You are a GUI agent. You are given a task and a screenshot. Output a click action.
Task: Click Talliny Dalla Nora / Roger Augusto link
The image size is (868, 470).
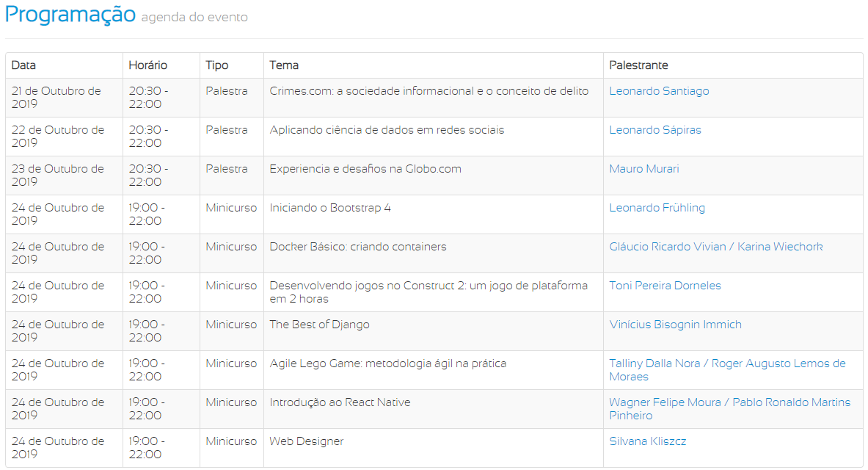726,364
